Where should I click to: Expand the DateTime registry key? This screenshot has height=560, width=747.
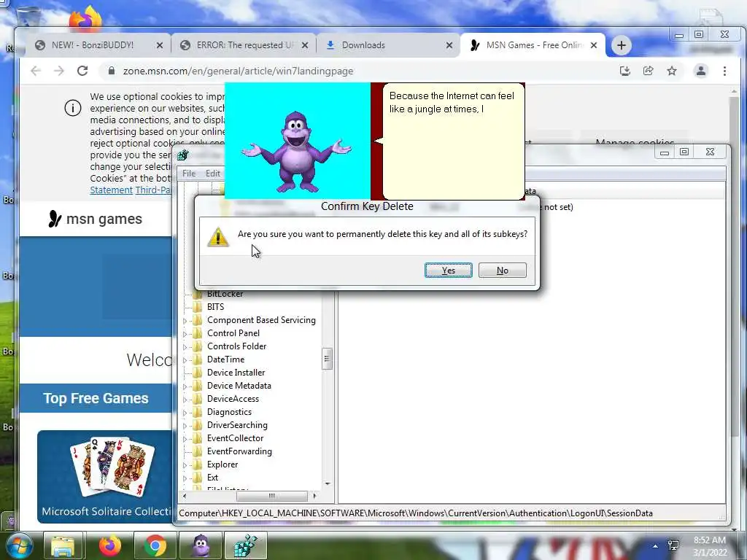185,360
